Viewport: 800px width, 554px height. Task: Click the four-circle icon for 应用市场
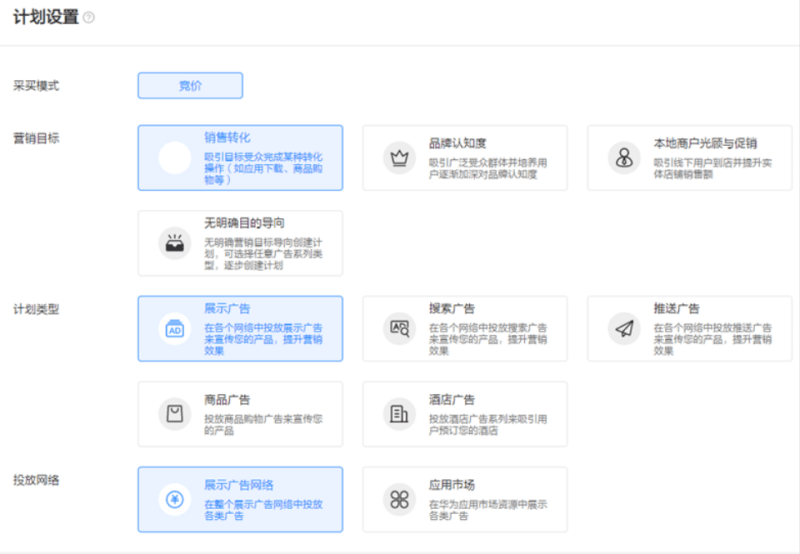[x=399, y=499]
